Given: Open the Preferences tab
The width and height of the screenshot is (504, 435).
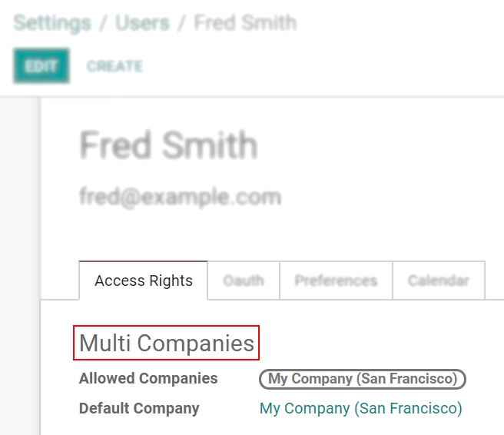Looking at the screenshot, I should coord(336,281).
